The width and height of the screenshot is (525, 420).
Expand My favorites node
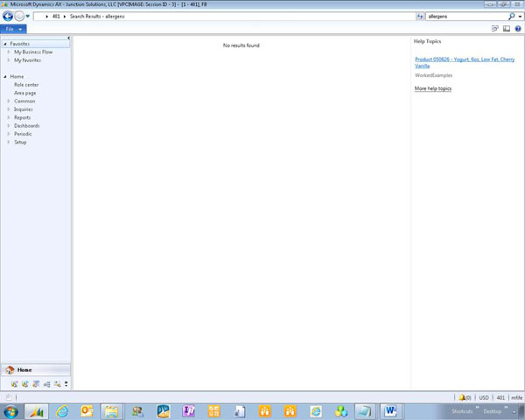pos(9,60)
